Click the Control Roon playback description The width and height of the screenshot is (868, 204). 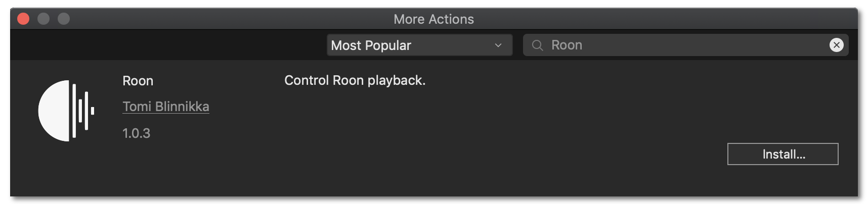[355, 80]
